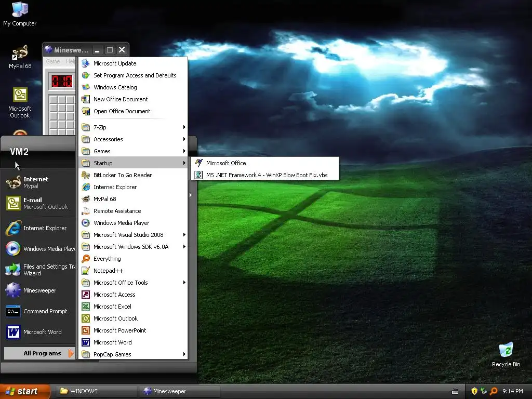The height and width of the screenshot is (399, 532).
Task: Click the orange All Programs arrow
Action: [x=71, y=353]
